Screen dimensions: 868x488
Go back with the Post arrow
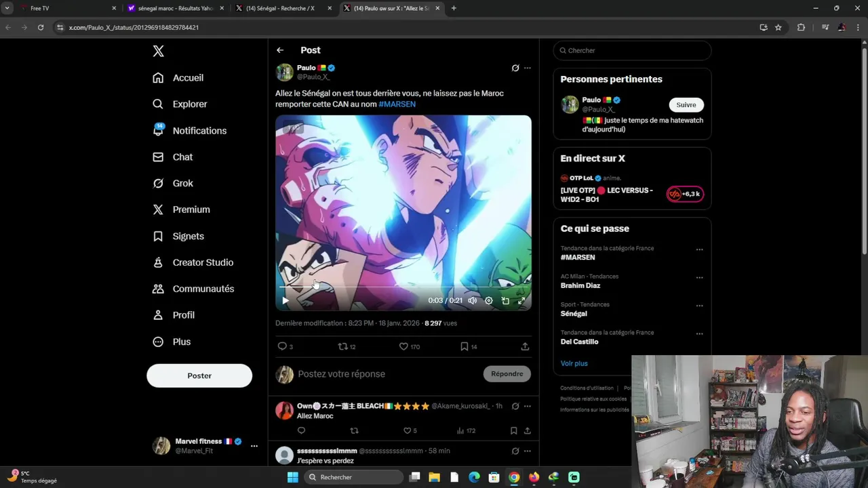coord(280,50)
